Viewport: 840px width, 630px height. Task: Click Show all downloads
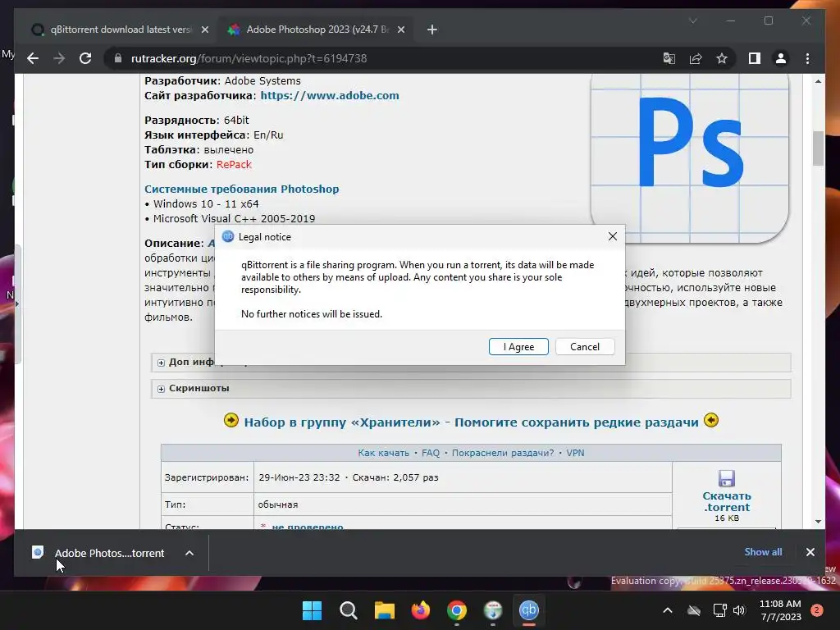pyautogui.click(x=763, y=552)
